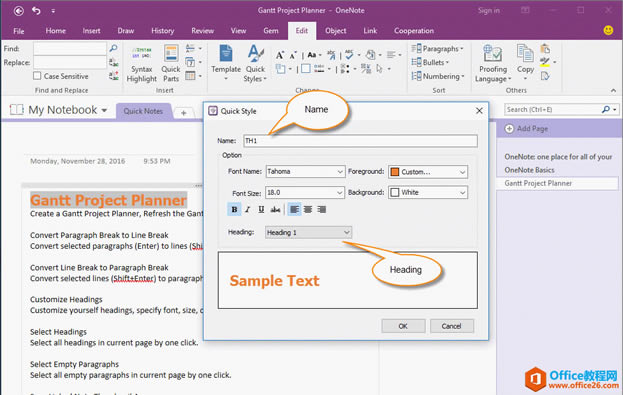Click the Proofing Language icon
The width and height of the screenshot is (623, 395).
pyautogui.click(x=493, y=54)
